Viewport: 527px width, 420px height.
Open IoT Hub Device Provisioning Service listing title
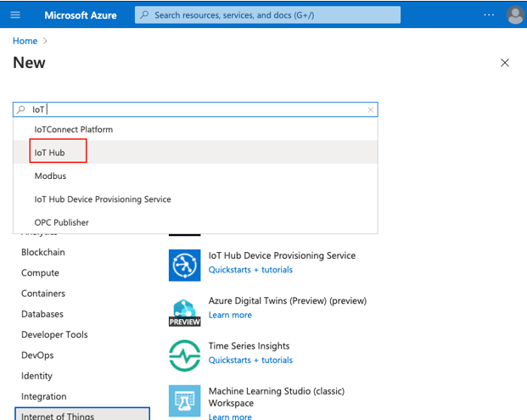pos(282,255)
